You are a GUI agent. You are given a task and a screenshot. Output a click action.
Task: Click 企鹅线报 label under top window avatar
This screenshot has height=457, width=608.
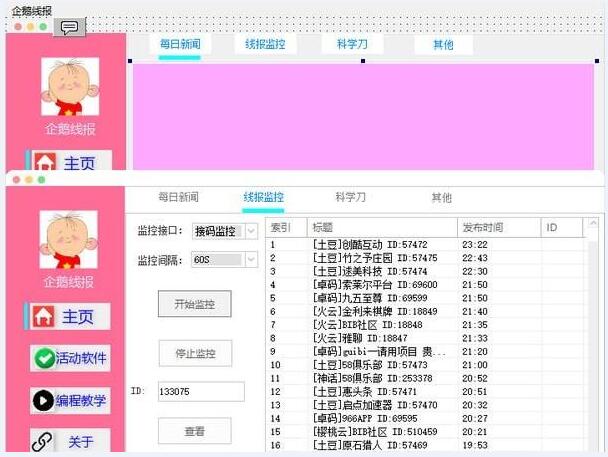[70, 129]
